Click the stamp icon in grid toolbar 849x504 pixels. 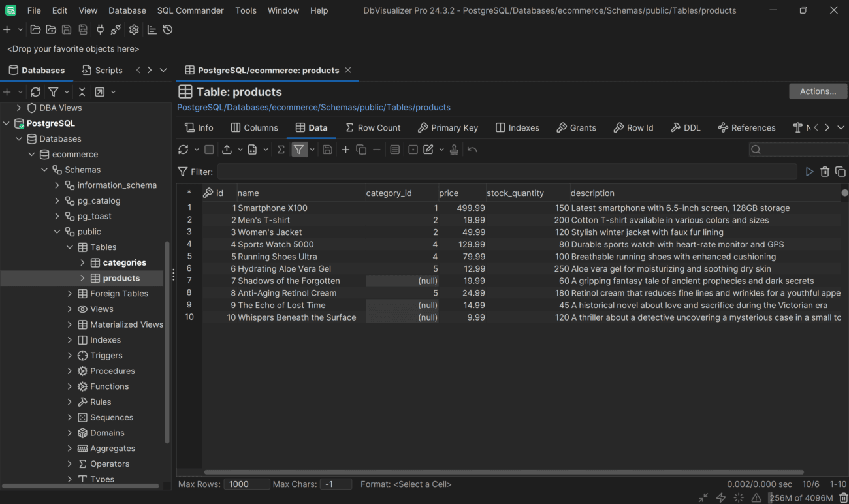(454, 150)
